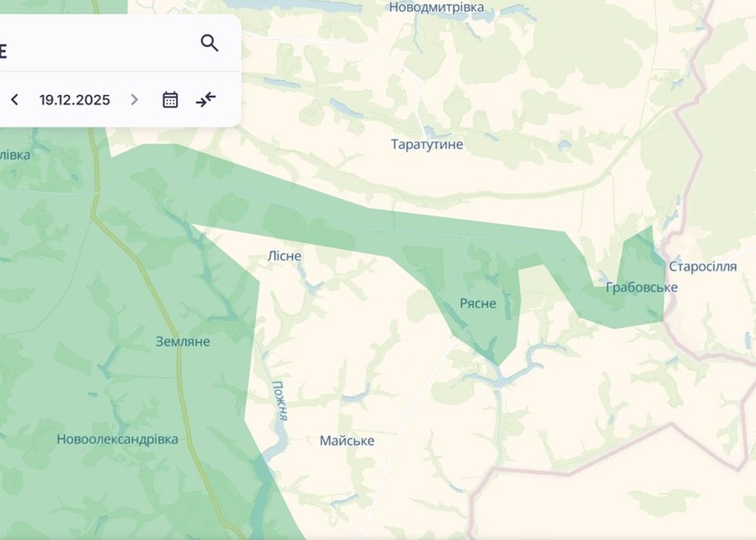Click the Рясне village label
756x540 pixels.
478,304
